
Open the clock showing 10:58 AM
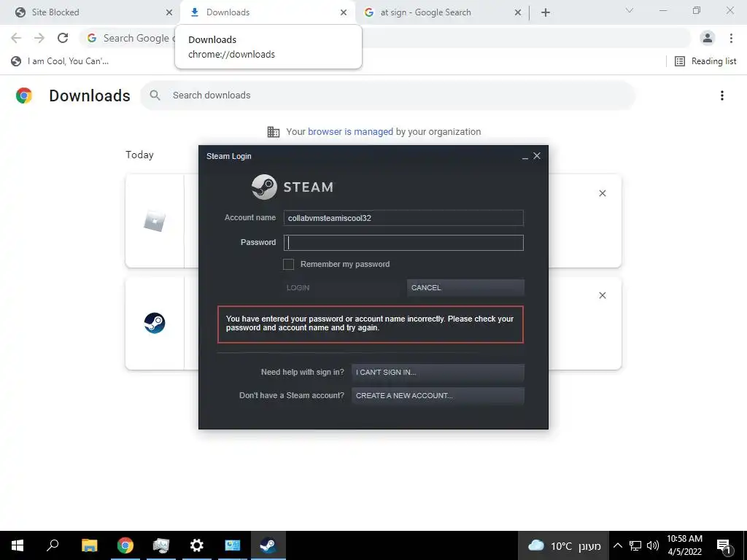tap(684, 545)
